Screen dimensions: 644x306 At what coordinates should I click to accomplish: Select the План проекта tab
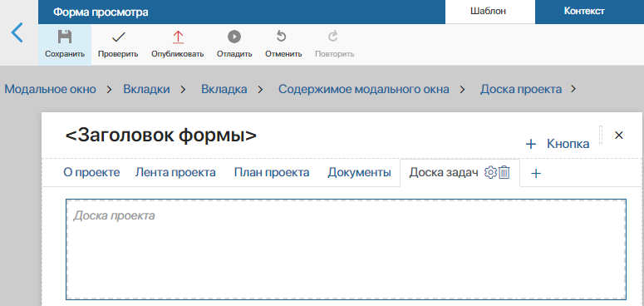point(272,172)
